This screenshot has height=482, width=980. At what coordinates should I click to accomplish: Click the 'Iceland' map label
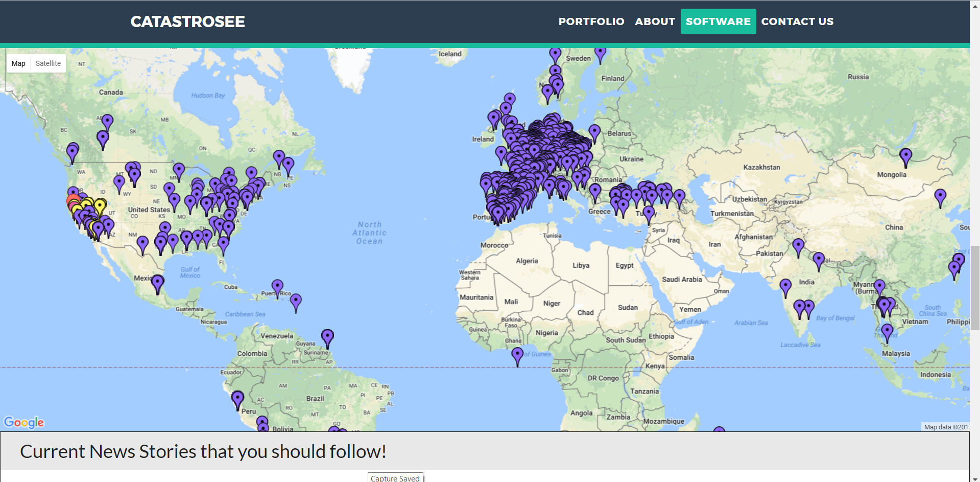click(x=450, y=54)
